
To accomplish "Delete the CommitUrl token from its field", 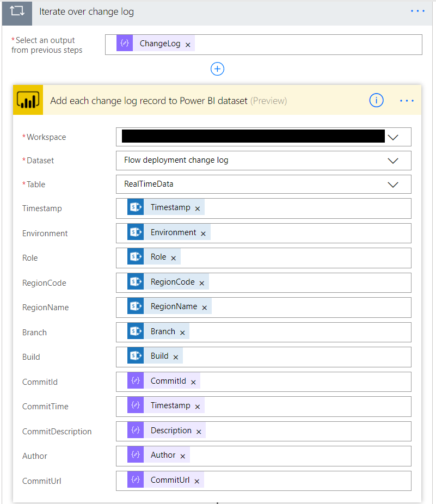I will pos(196,481).
